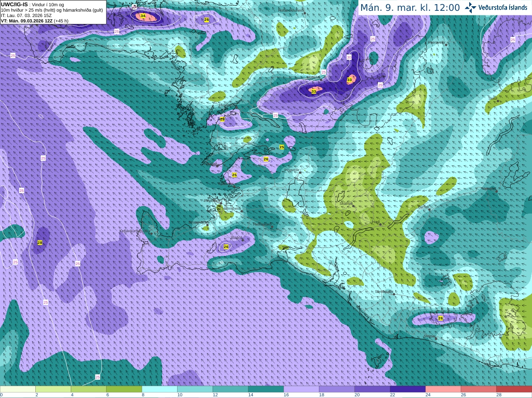532x398 pixels.
Task: Click the Holtavörðuheiði station label
Action: [291, 10]
